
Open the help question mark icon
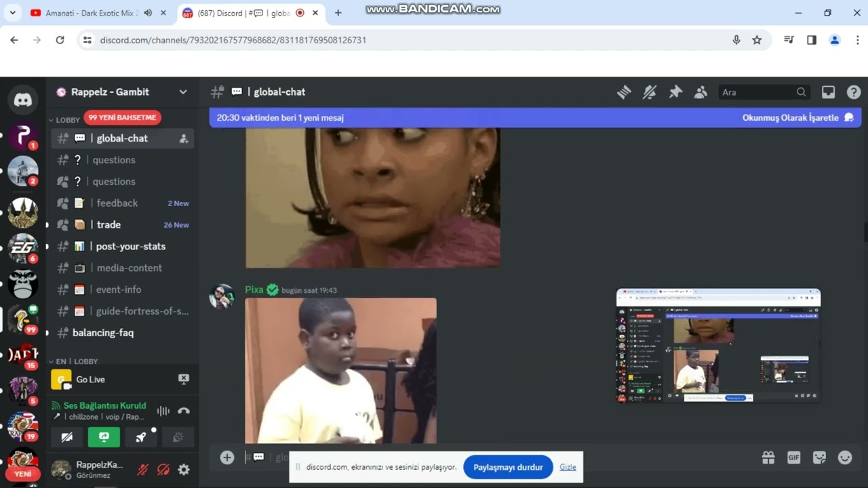[854, 92]
